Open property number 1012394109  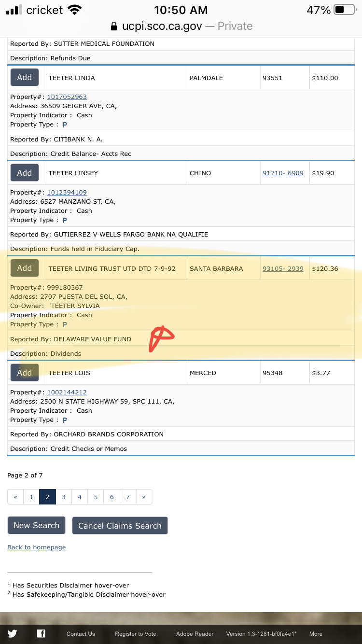coord(67,193)
